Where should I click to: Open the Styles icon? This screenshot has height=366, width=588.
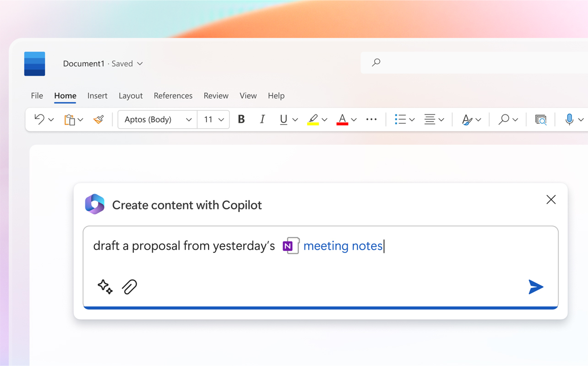pyautogui.click(x=467, y=119)
